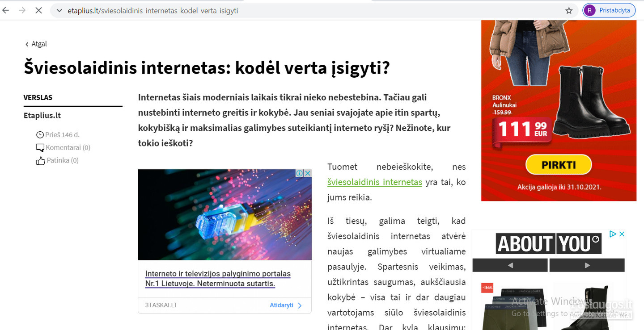644x330 pixels.
Task: Click the browser forward arrow
Action: pos(22,10)
